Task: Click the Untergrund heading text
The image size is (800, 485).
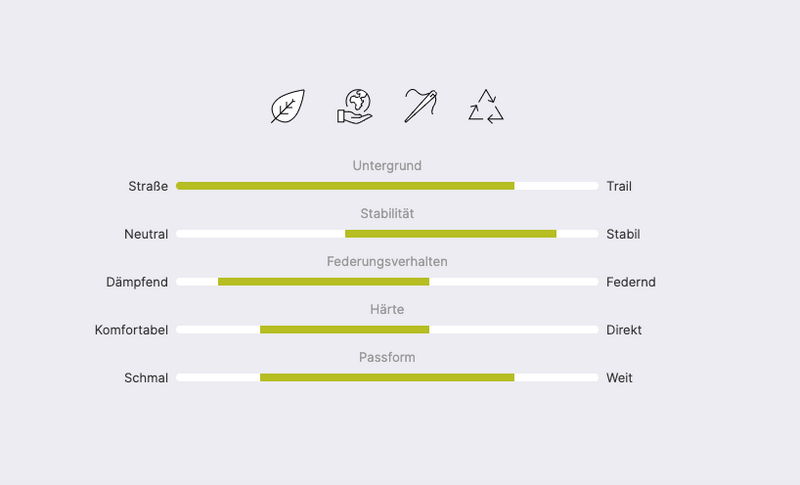Action: pyautogui.click(x=387, y=165)
